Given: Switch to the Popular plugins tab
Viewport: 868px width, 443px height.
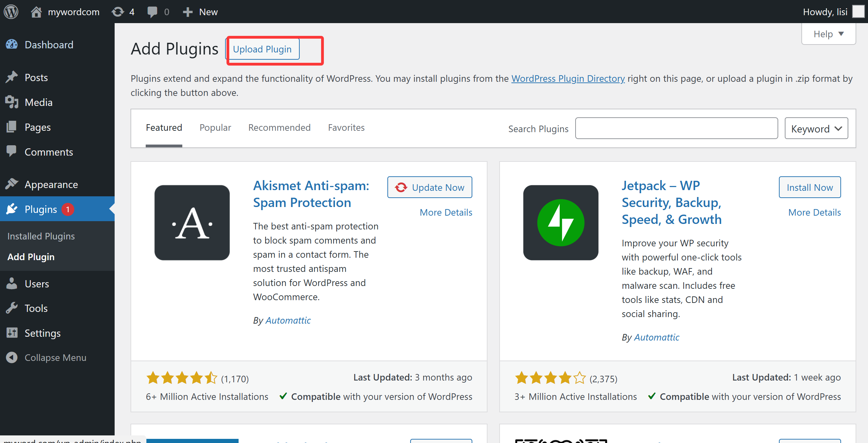Looking at the screenshot, I should coord(215,127).
